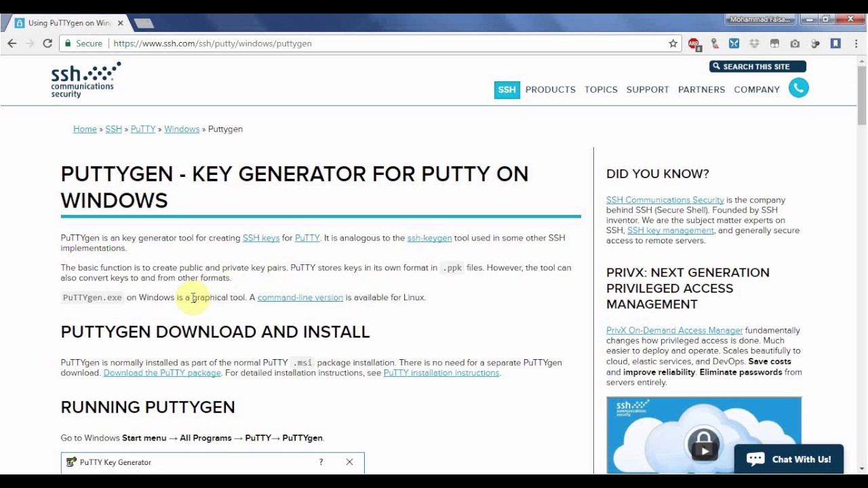
Task: Open a new browser tab
Action: coord(144,23)
